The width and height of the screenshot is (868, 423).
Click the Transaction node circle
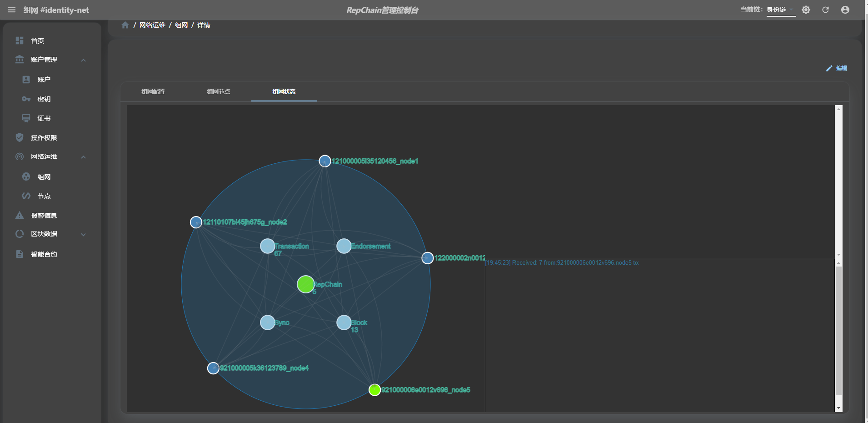pos(268,246)
